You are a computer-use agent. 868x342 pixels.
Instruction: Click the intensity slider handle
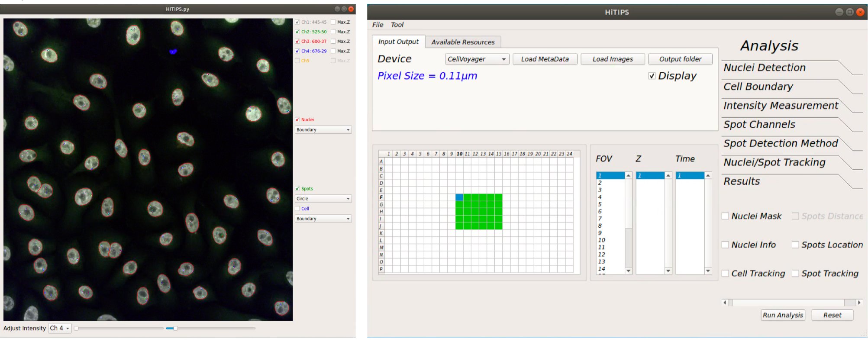pyautogui.click(x=175, y=328)
